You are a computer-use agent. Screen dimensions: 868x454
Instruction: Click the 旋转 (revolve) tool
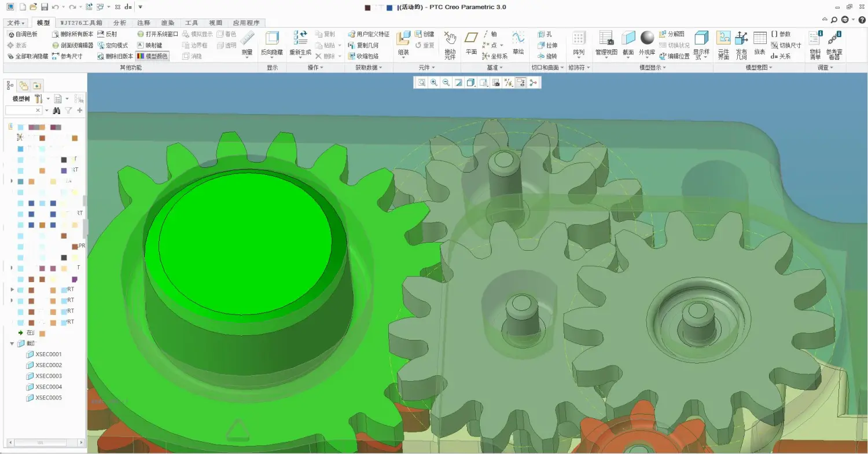pyautogui.click(x=547, y=56)
